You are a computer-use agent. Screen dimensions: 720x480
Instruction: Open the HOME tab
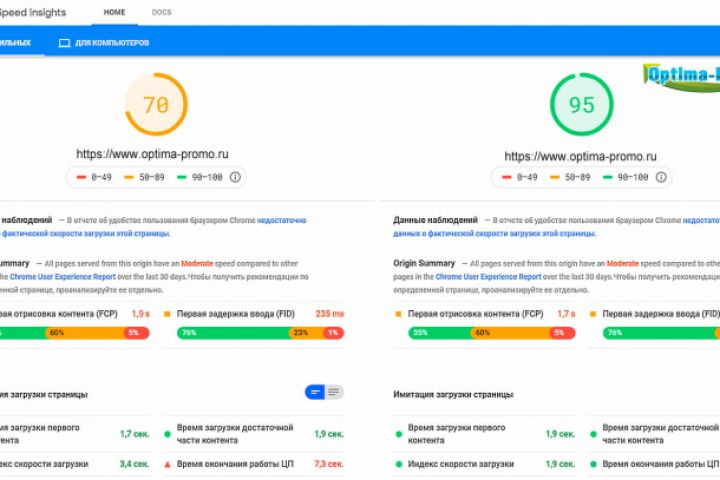coord(114,12)
